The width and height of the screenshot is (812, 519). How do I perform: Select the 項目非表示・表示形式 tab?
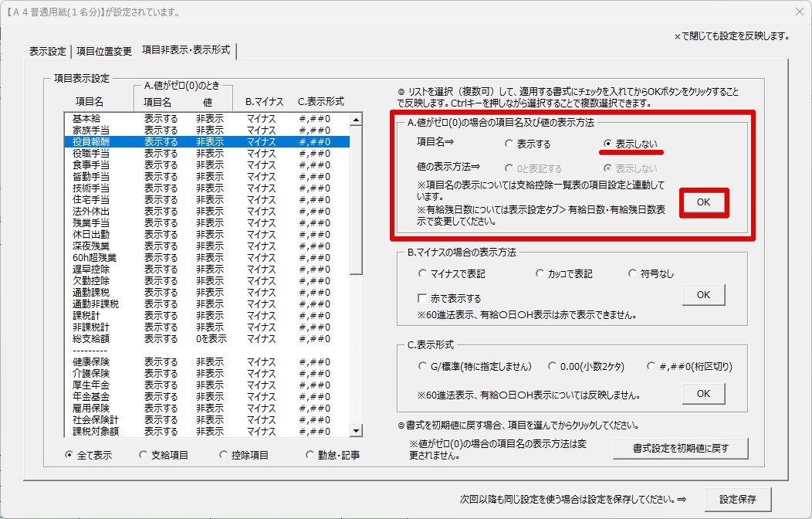pos(186,51)
